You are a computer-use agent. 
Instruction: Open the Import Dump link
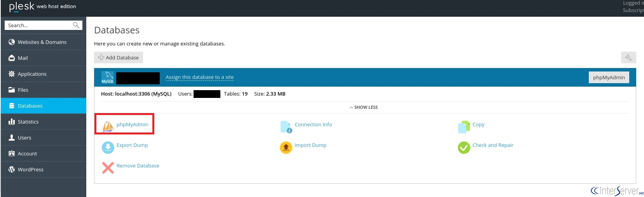point(311,145)
